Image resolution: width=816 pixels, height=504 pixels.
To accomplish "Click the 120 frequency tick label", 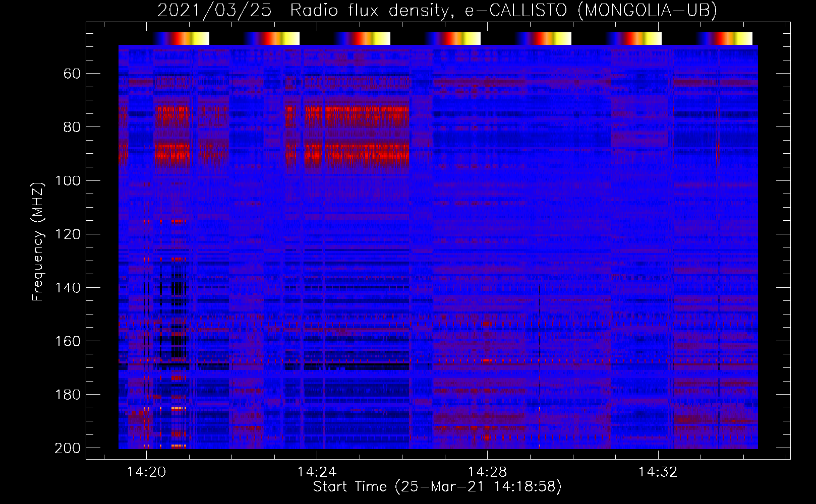I will (68, 234).
